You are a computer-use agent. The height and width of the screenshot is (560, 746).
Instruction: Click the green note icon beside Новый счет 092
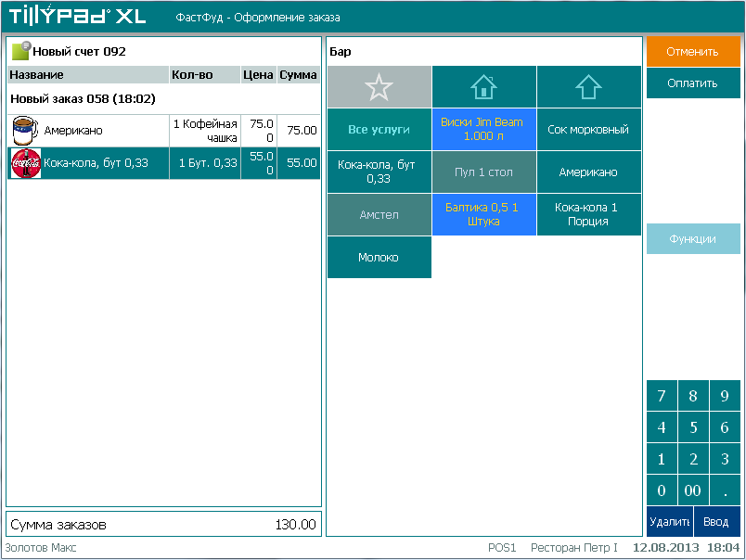pos(21,50)
